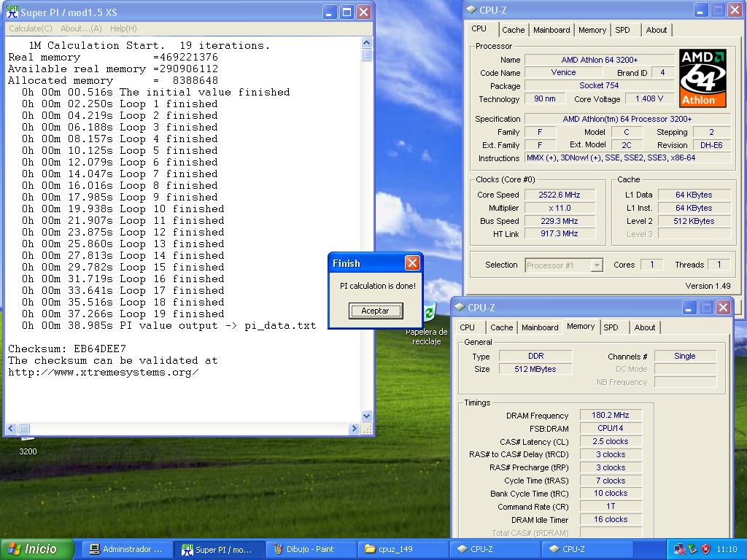
Task: Click the Loop 19 finished line
Action: (x=123, y=314)
